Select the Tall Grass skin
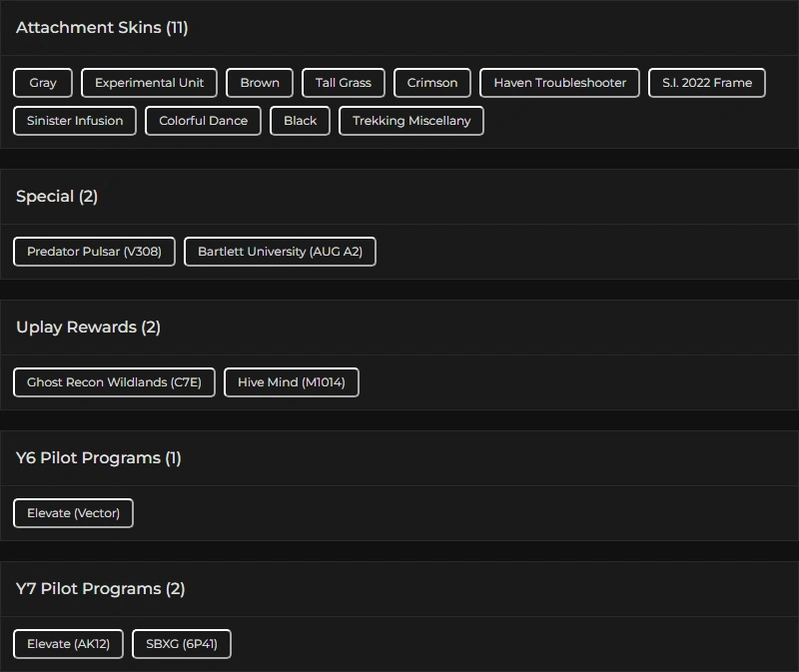 (343, 83)
